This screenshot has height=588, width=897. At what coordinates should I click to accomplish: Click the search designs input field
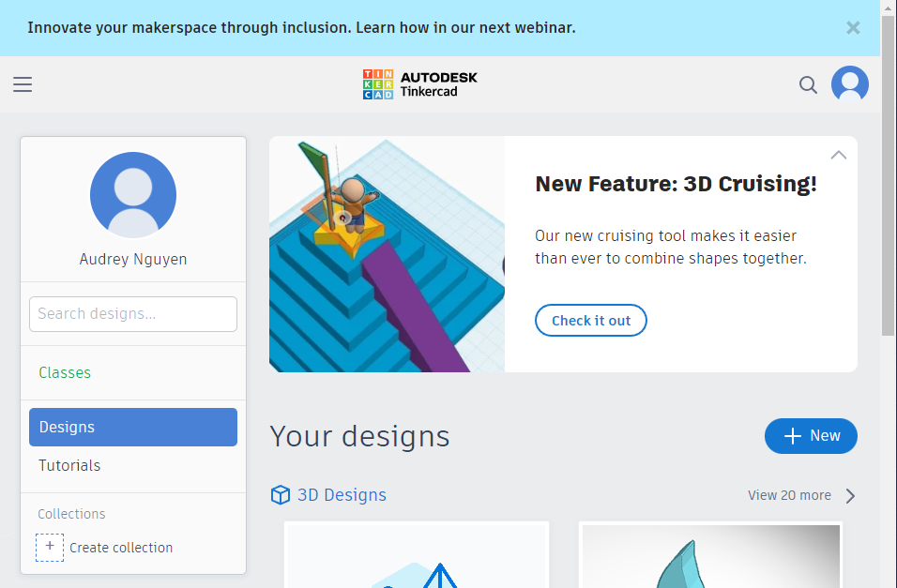tap(132, 313)
